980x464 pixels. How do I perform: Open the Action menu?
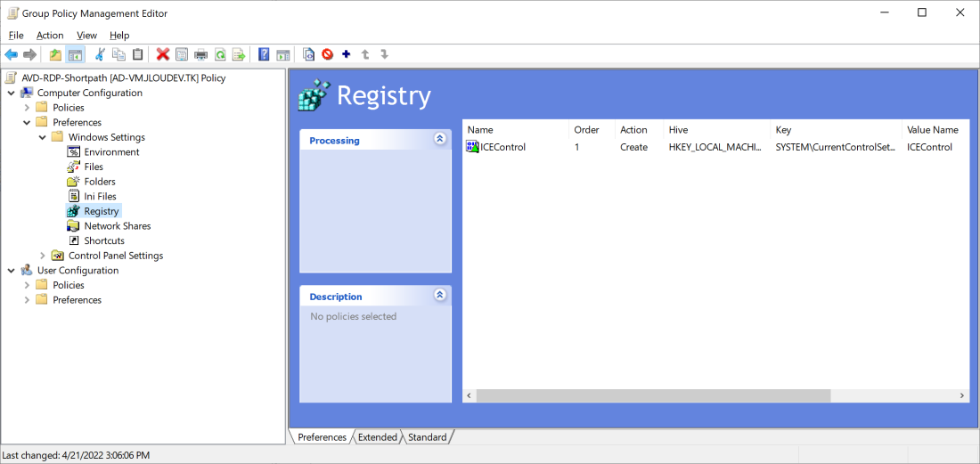(50, 36)
